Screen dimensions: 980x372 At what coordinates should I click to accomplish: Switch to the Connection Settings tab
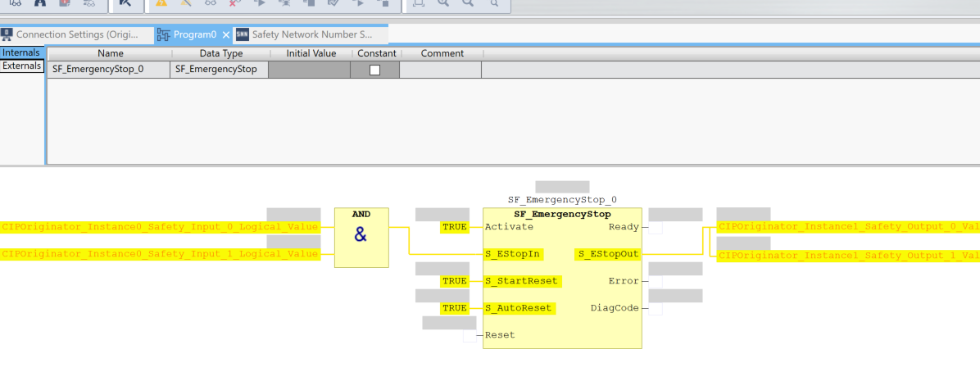pos(77,35)
